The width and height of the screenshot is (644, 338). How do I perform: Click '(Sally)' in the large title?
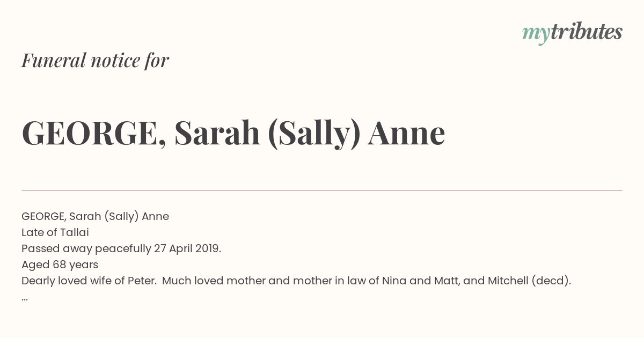(314, 133)
